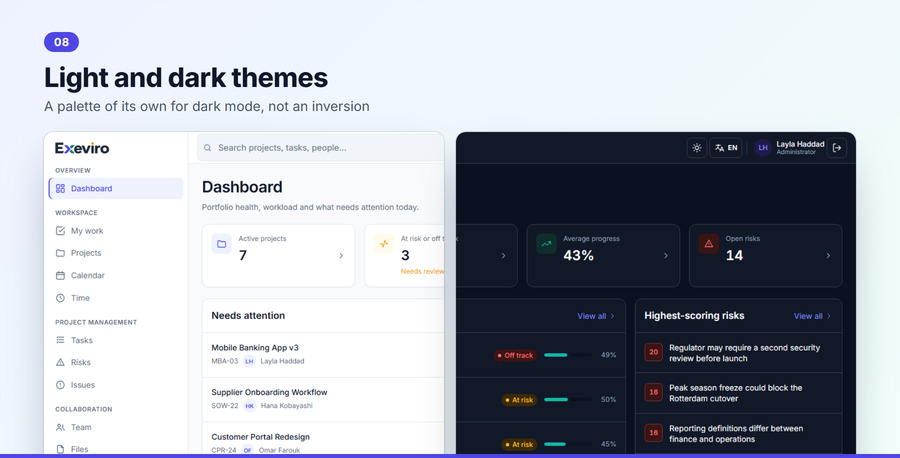Click the 50% progress bar
The image size is (900, 458).
point(567,399)
